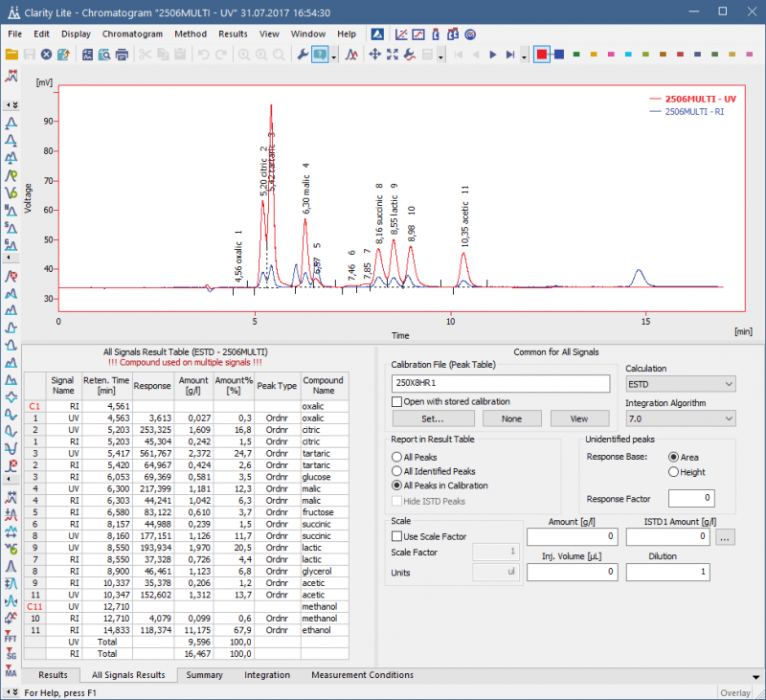Click the next chromatogram play arrow

coord(493,55)
